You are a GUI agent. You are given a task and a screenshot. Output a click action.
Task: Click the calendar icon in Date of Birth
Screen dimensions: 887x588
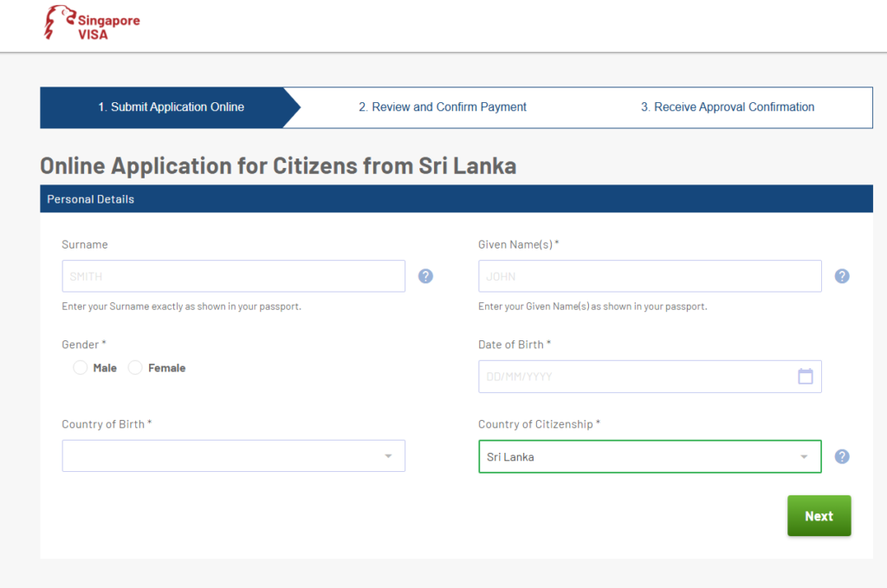806,377
